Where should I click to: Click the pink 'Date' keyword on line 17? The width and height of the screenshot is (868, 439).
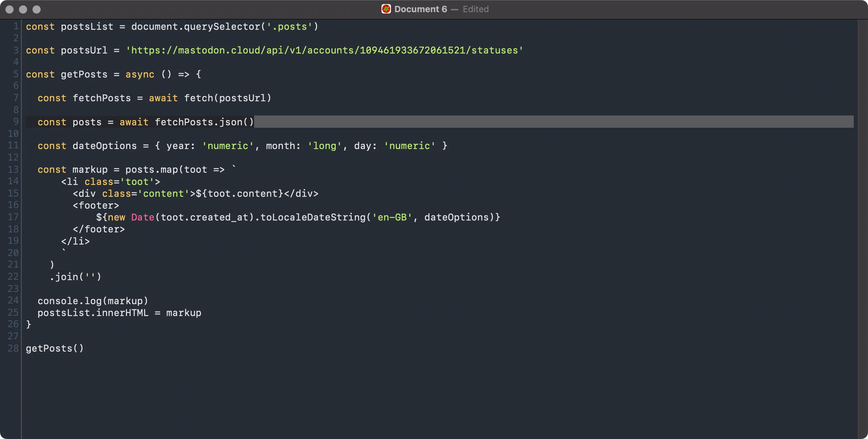click(143, 217)
